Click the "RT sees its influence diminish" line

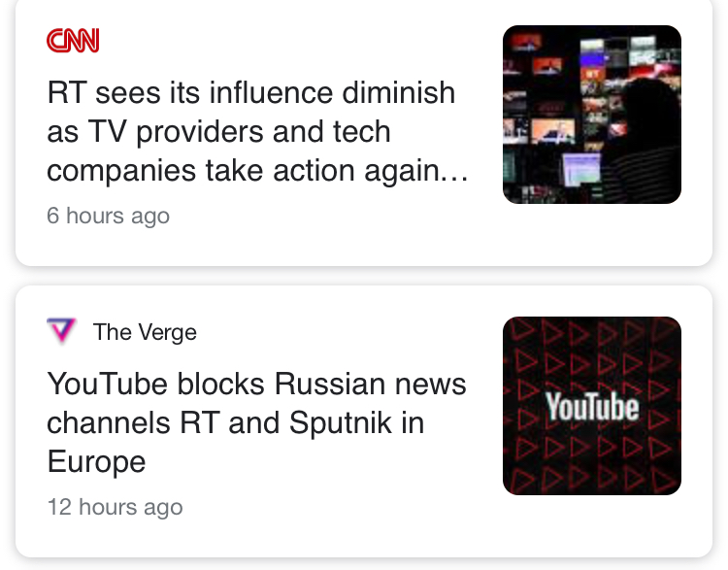250,93
